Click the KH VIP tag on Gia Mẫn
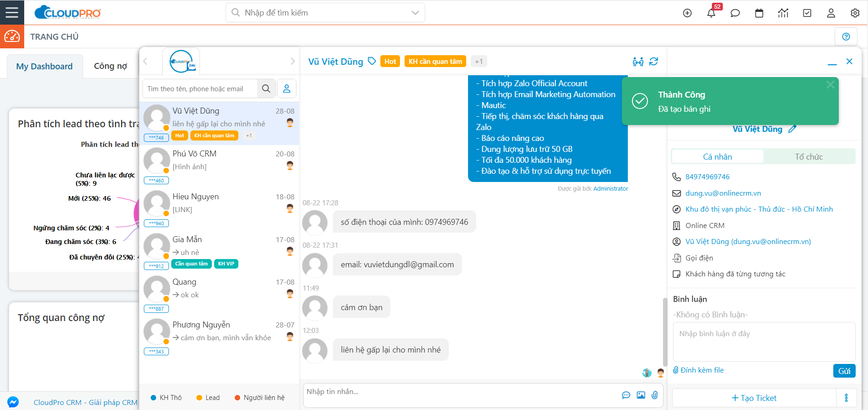Screen dimensions: 868x410 pyautogui.click(x=226, y=264)
